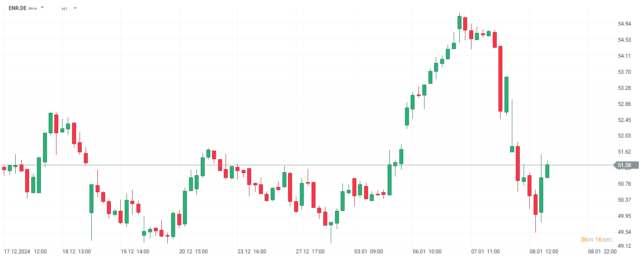644x259 pixels.
Task: Click the 49.12 price axis label
Action: coord(624,246)
